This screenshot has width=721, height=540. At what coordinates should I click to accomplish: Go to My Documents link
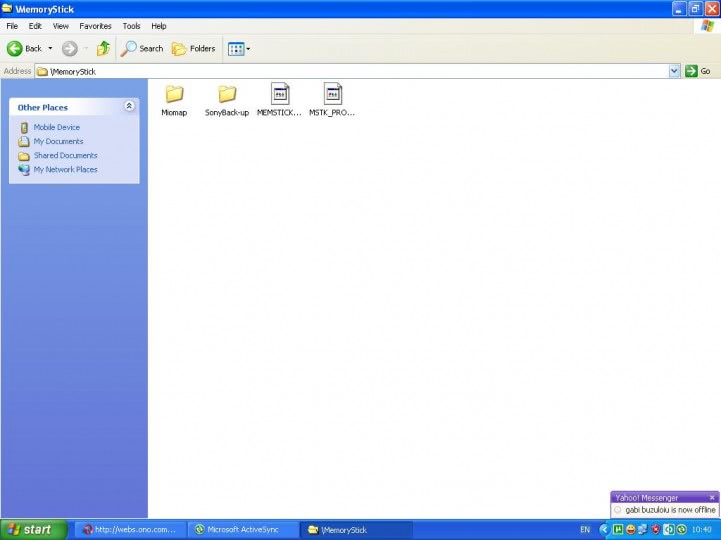(x=58, y=142)
